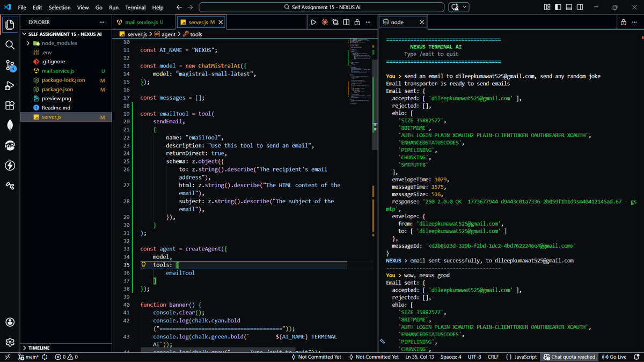Viewport: 644px width, 362px height.
Task: Select end of line CRLF in status bar
Action: pos(493,357)
